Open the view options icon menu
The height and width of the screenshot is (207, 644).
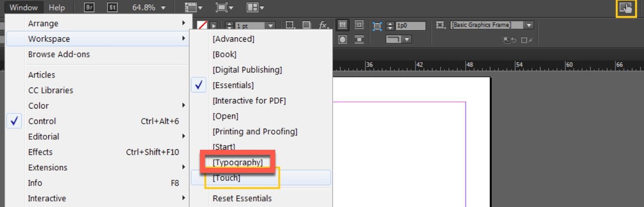pyautogui.click(x=194, y=8)
